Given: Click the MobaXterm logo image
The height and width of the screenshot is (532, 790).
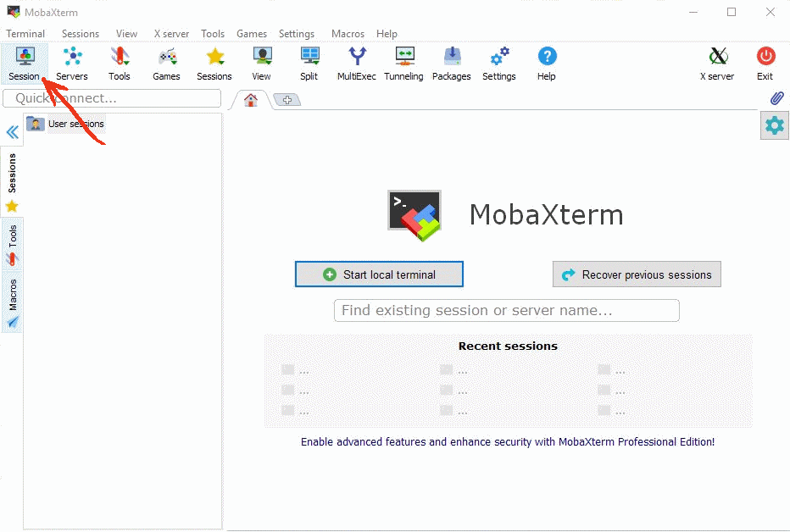Looking at the screenshot, I should [x=414, y=215].
